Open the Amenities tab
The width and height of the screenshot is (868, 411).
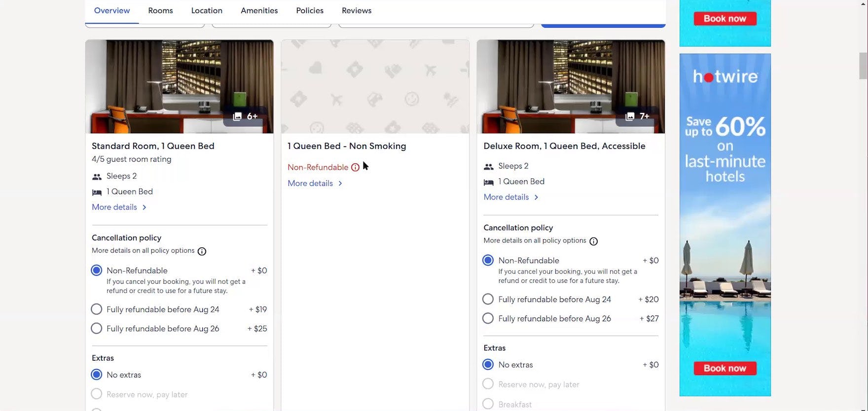pyautogui.click(x=259, y=10)
